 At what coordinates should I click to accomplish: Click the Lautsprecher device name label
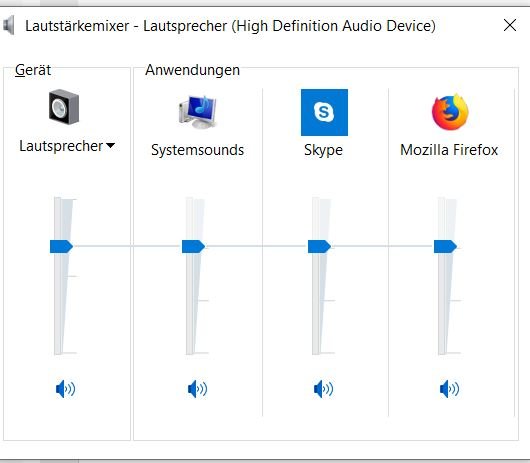[x=61, y=146]
